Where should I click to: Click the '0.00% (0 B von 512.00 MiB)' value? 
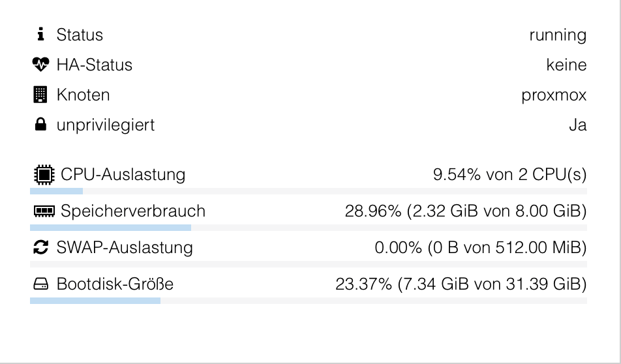(480, 247)
